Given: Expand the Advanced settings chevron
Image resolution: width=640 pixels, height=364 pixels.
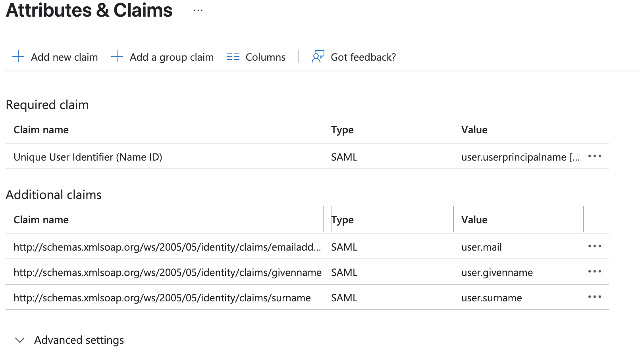Looking at the screenshot, I should [x=20, y=340].
